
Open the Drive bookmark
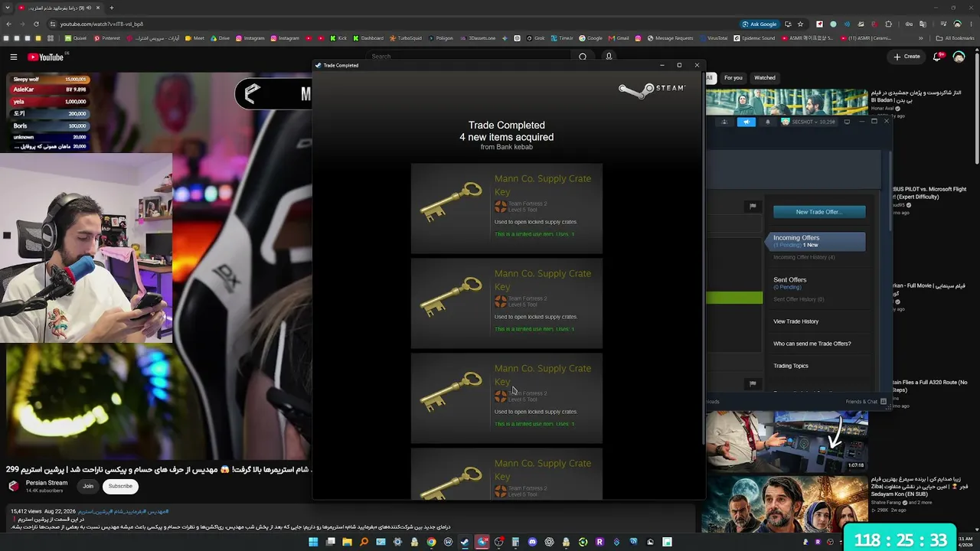point(220,38)
